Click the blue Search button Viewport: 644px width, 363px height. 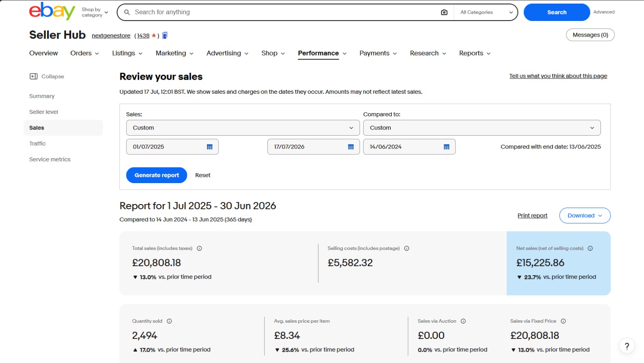tap(557, 12)
